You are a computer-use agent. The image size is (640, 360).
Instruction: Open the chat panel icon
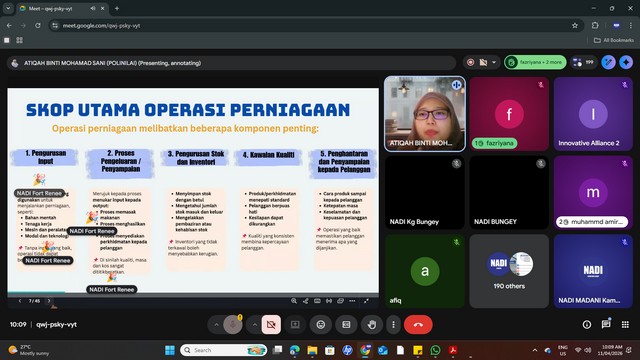606,324
